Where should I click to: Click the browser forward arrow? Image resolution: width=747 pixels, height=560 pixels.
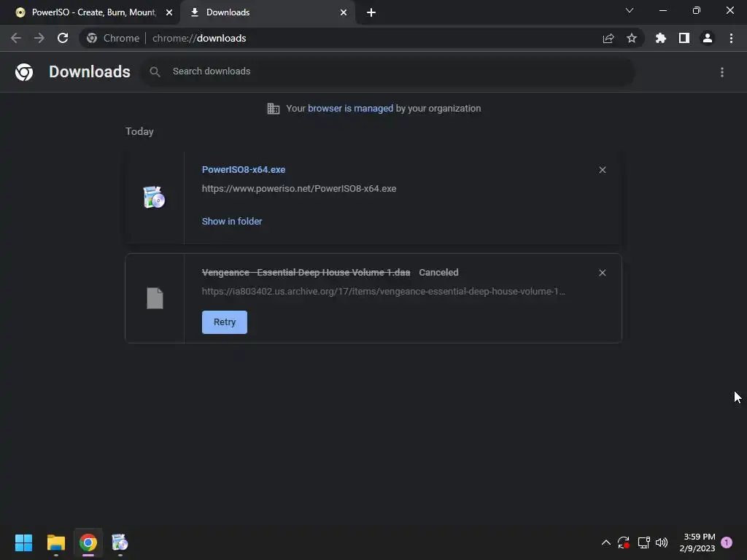coord(39,38)
